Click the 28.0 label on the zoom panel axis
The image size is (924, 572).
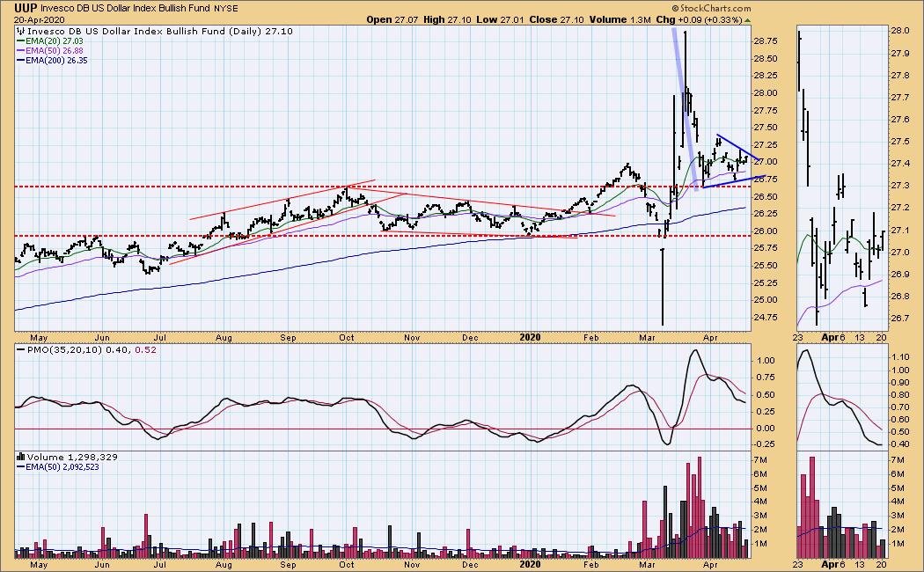click(x=899, y=31)
